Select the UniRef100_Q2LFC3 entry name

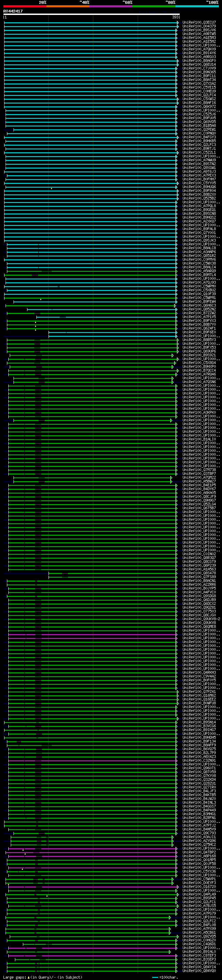pos(199,145)
